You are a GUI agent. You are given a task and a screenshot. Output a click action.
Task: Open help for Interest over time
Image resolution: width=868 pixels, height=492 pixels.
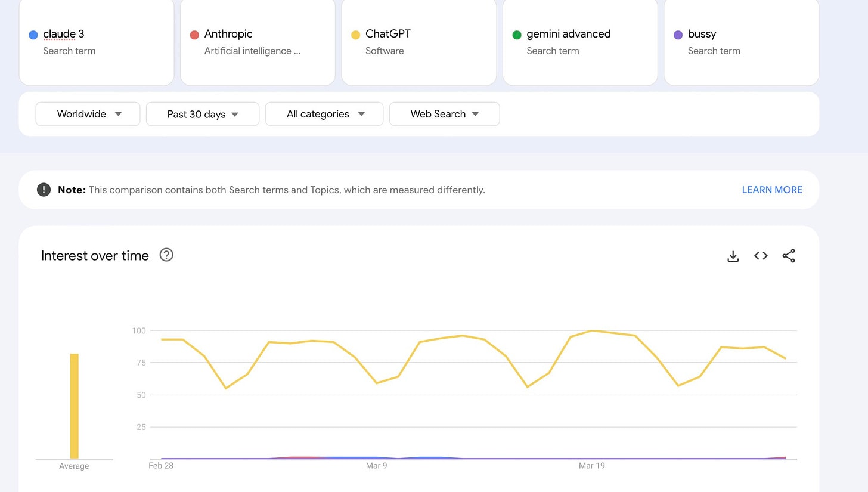[166, 255]
